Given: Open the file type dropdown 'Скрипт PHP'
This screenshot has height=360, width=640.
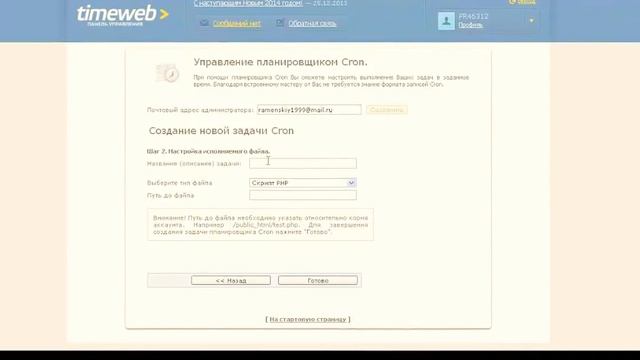Looking at the screenshot, I should click(303, 183).
